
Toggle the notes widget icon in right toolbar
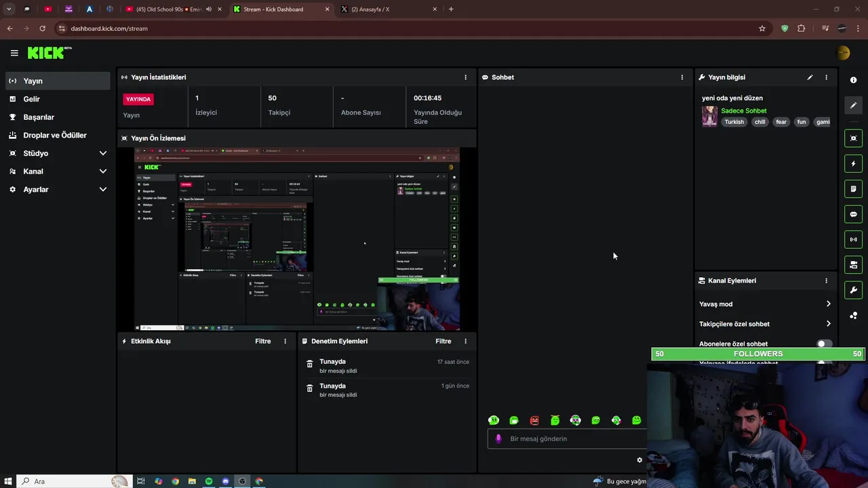(x=853, y=188)
